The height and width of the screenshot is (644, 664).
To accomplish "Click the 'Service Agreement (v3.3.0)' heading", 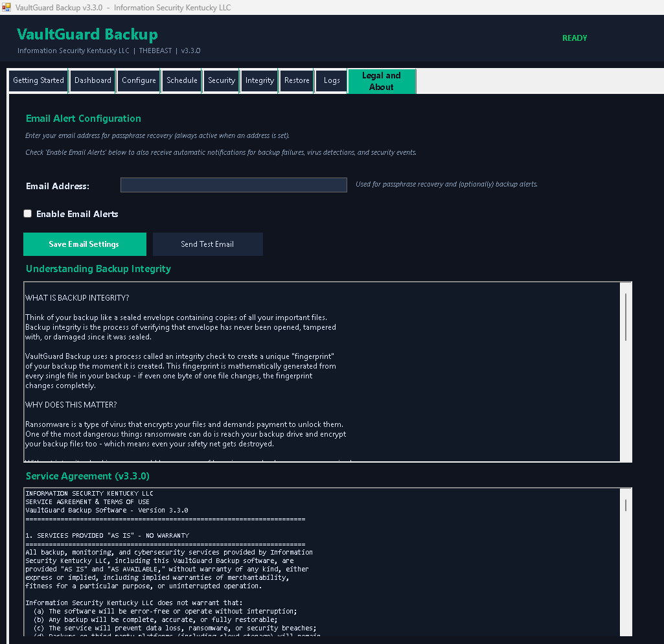I will tap(87, 476).
